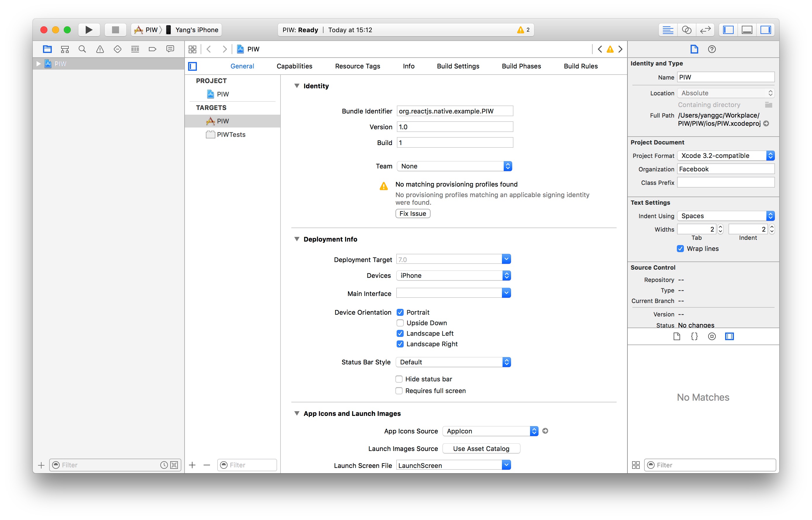Open the Quick Help inspector
812x520 pixels.
[x=711, y=49]
